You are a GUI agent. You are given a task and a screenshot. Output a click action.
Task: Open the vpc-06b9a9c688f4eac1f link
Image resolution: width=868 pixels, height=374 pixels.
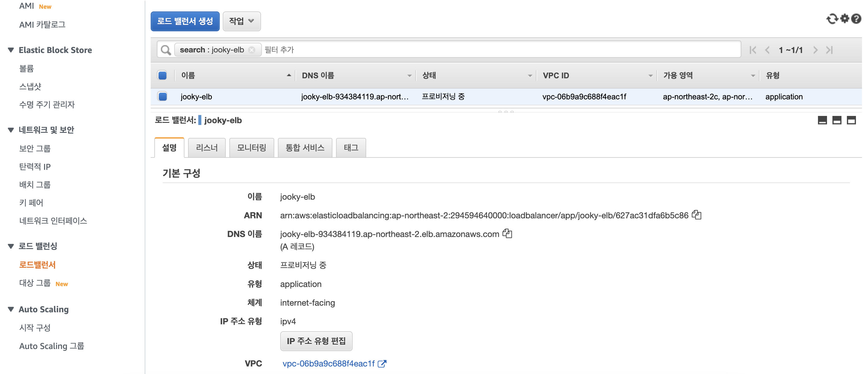329,363
